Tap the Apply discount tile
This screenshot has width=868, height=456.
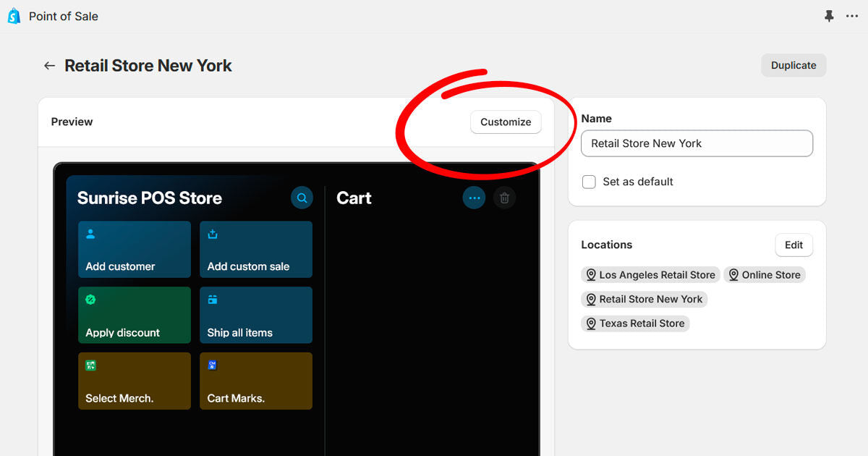(135, 315)
